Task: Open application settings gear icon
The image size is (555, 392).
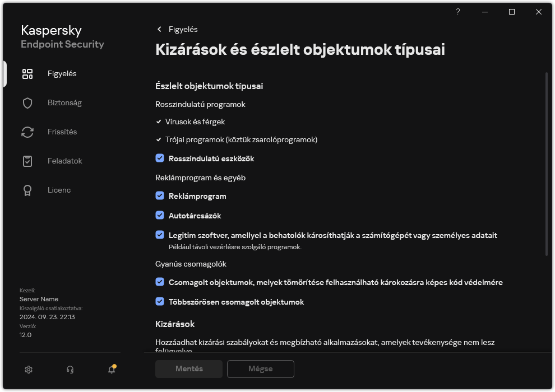Action: click(x=28, y=370)
